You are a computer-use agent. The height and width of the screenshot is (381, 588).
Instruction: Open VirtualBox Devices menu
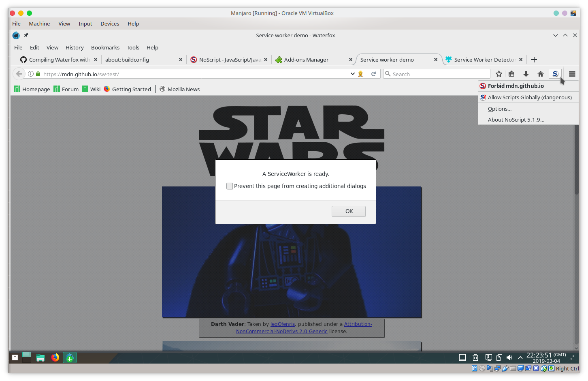coord(110,24)
